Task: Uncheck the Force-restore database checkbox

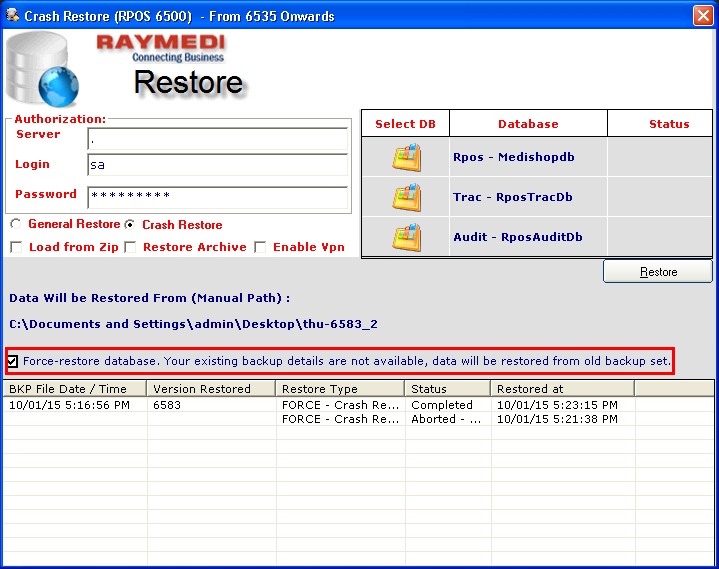Action: point(12,361)
